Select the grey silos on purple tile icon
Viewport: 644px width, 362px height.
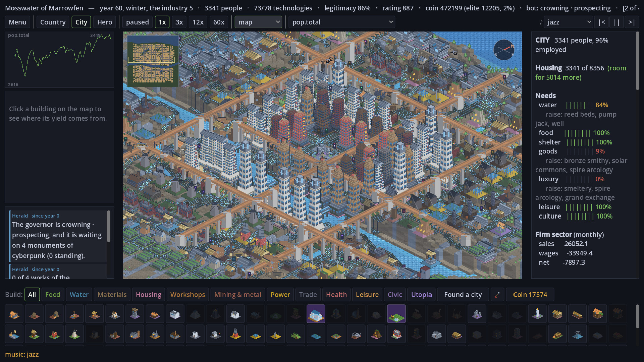pyautogui.click(x=477, y=314)
